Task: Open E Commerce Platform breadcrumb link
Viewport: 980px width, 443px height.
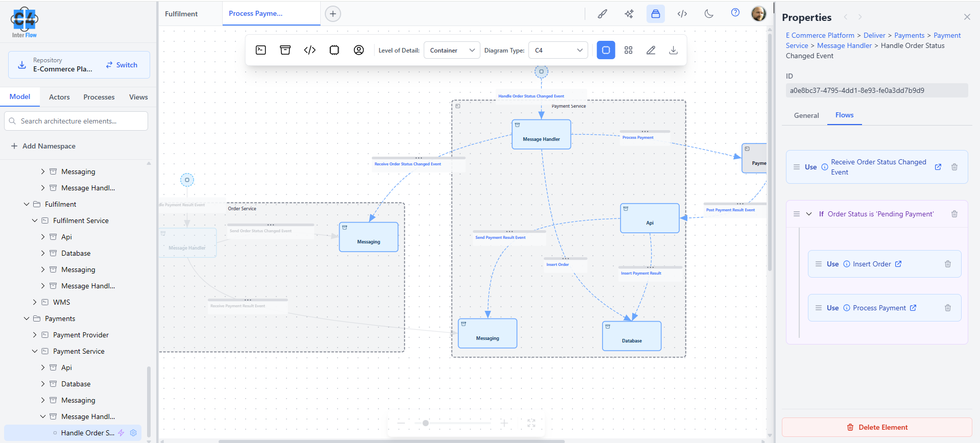Action: point(820,35)
